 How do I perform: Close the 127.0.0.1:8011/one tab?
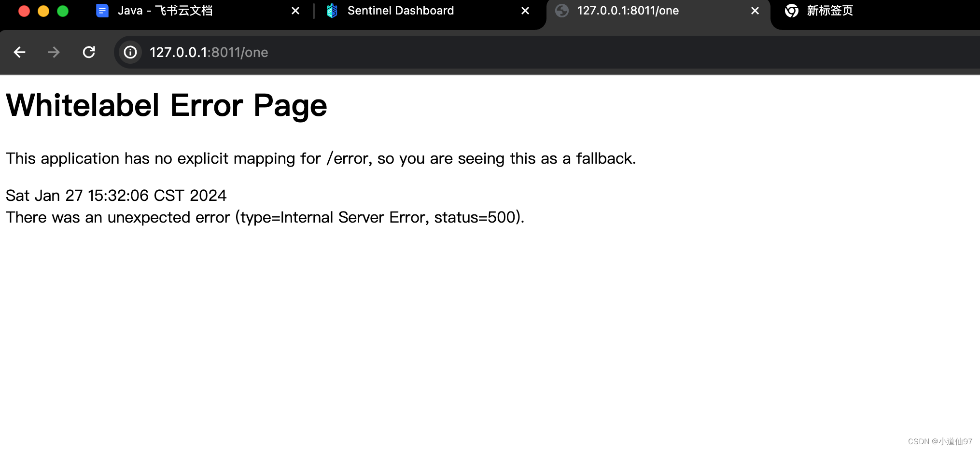pyautogui.click(x=755, y=11)
